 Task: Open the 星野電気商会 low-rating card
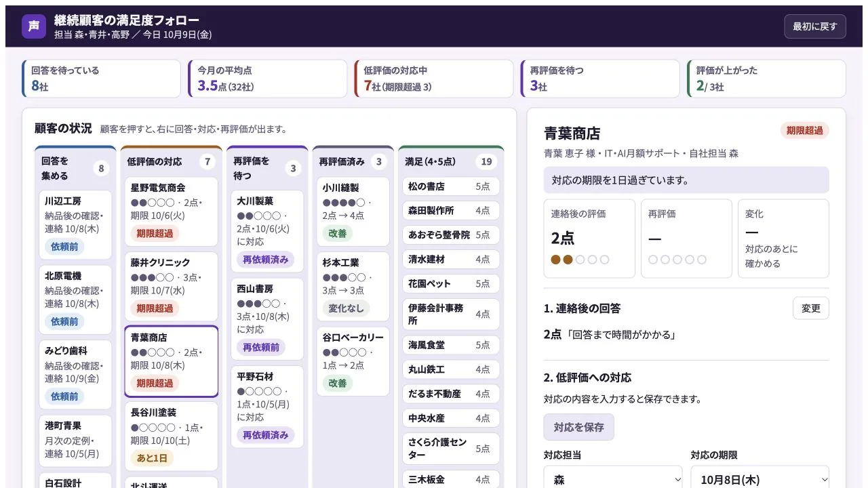tap(172, 211)
